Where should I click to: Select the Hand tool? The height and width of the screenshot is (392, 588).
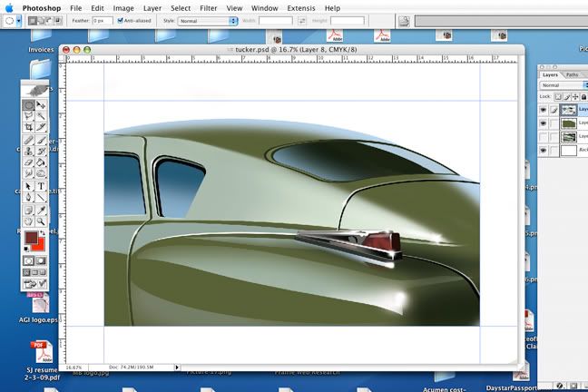click(x=28, y=221)
